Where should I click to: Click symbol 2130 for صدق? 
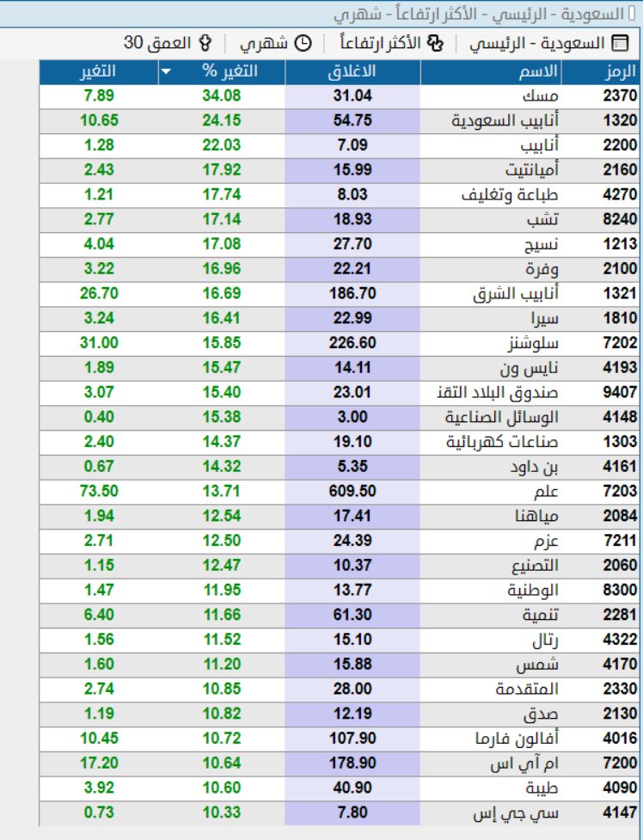click(620, 714)
